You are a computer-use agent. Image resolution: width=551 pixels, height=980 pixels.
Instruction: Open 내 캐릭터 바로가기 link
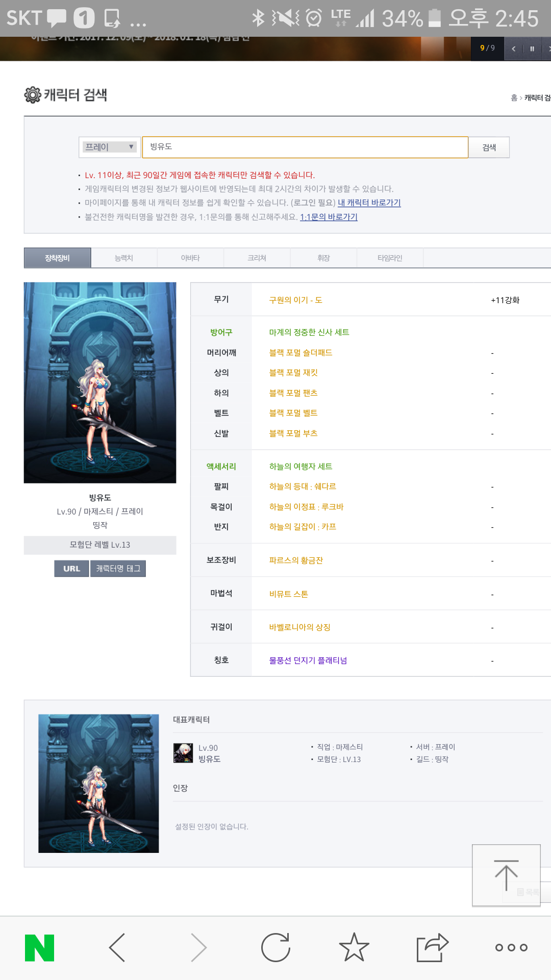click(369, 203)
